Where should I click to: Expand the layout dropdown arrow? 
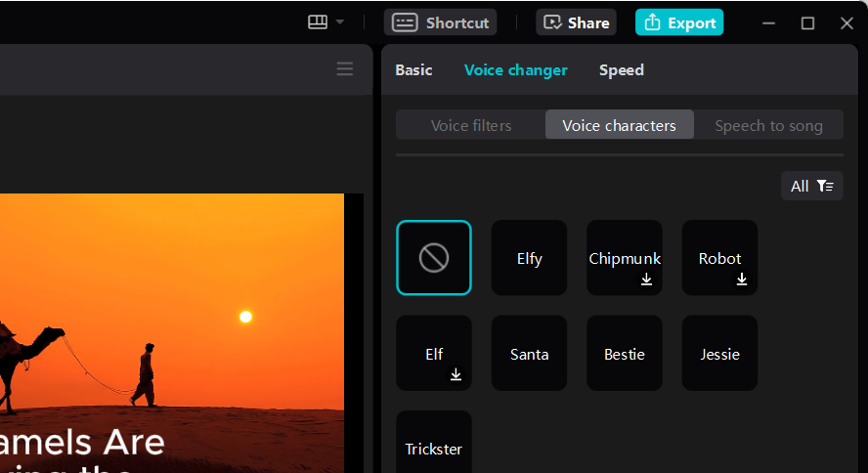point(340,22)
